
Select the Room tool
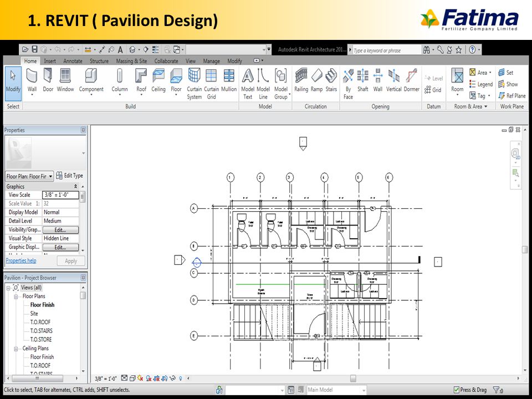(x=457, y=83)
